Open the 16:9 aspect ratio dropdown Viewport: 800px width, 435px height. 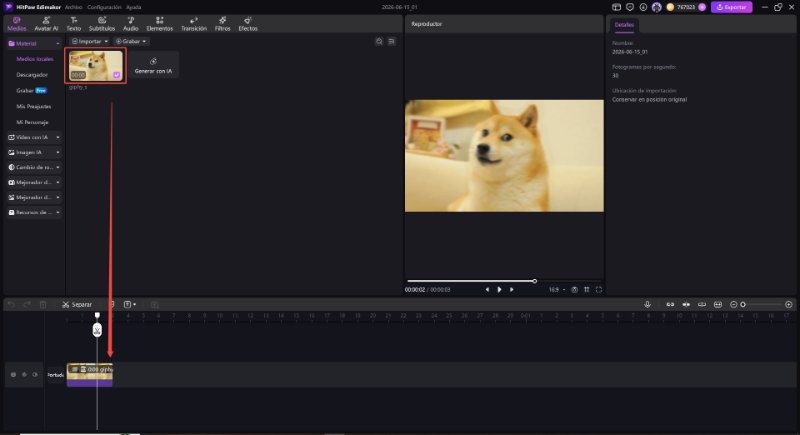coord(557,290)
